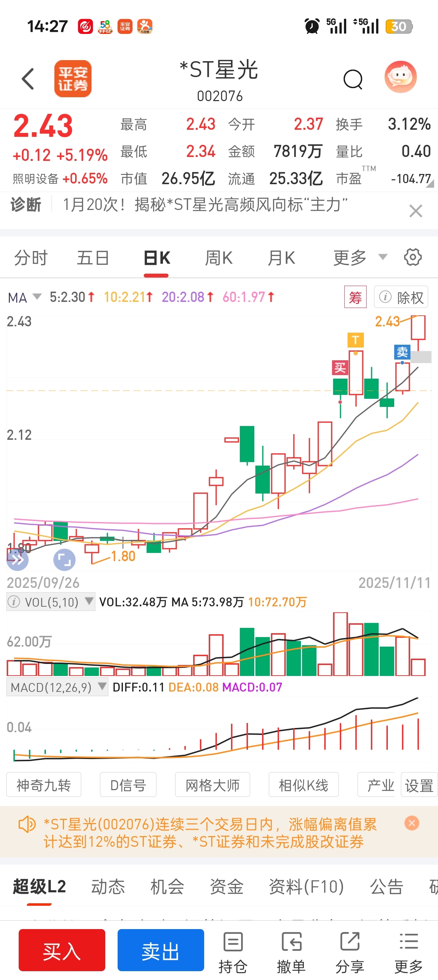Open indicator 设置 button
The image size is (438, 980).
tap(419, 784)
